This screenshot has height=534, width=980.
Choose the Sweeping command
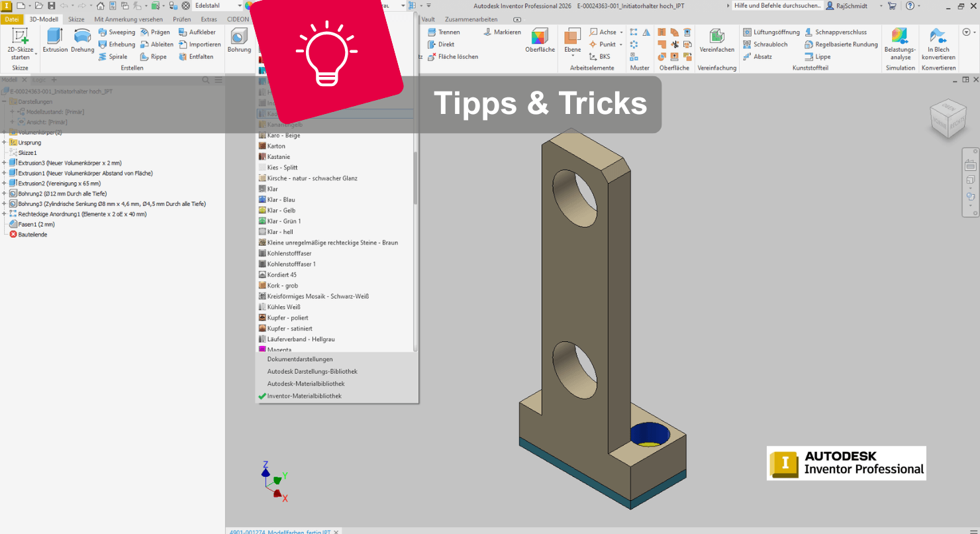click(117, 32)
